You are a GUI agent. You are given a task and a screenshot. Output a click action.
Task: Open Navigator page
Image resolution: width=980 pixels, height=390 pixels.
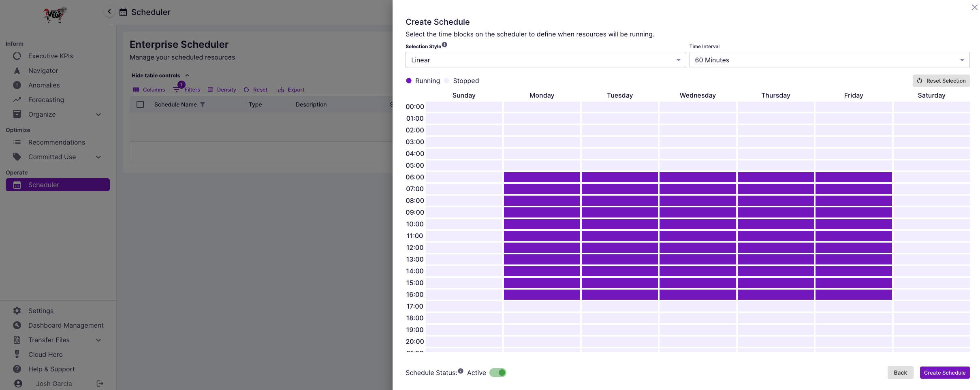point(43,70)
